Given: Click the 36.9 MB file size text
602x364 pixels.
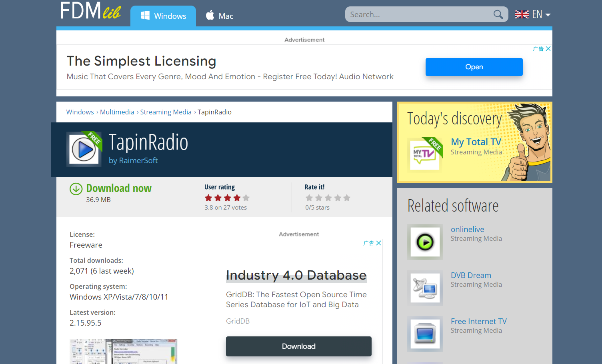Looking at the screenshot, I should [x=98, y=200].
